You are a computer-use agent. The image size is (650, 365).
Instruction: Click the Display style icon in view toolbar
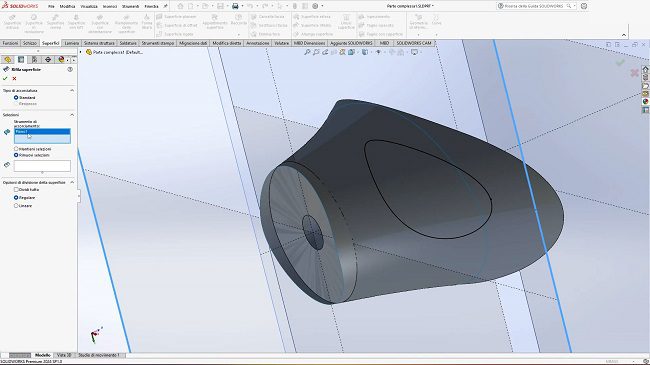click(365, 52)
